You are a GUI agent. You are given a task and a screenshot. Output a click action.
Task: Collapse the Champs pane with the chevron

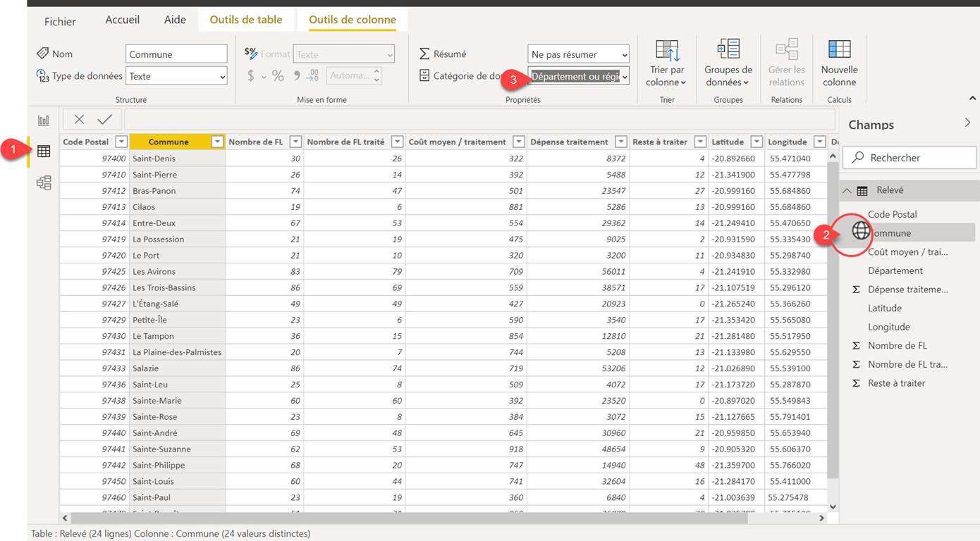[967, 123]
